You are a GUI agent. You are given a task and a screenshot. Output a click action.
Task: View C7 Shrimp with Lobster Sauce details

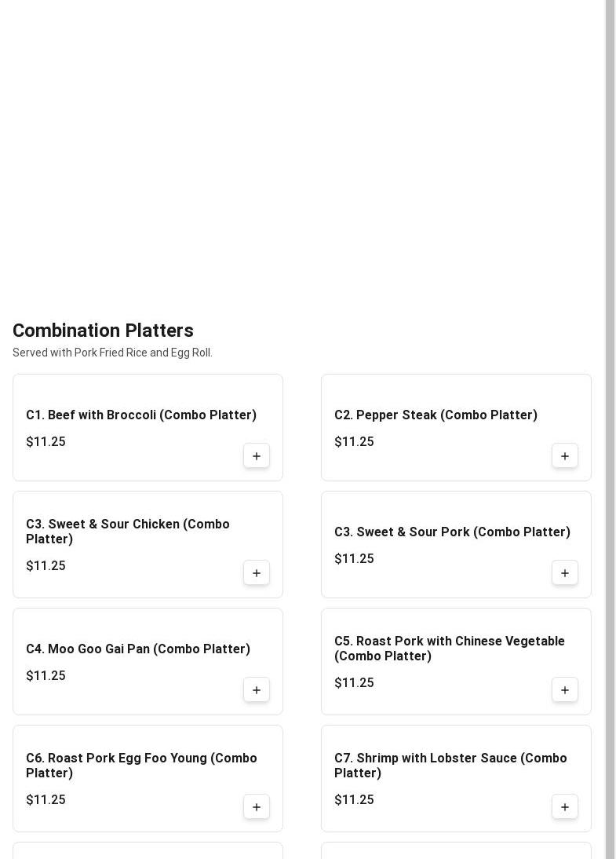tap(450, 766)
